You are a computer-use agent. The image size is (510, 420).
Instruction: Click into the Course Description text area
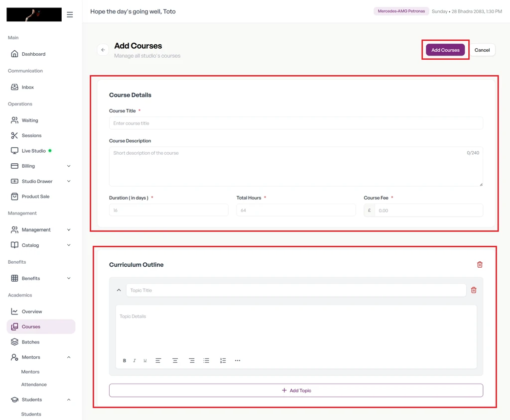pos(296,166)
